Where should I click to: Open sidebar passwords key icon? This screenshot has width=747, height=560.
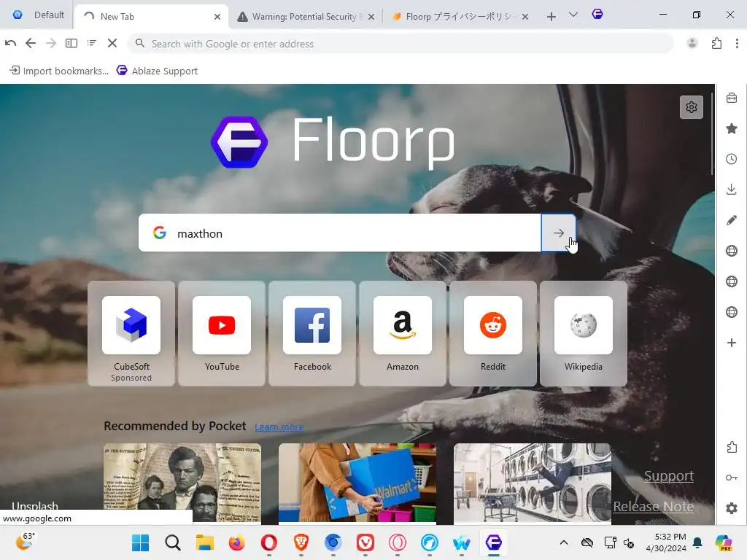[732, 478]
